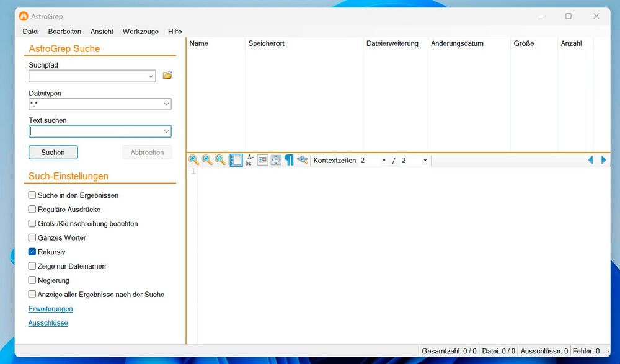Image resolution: width=620 pixels, height=364 pixels.
Task: Click the pilcrow show whitespace icon
Action: click(x=289, y=160)
